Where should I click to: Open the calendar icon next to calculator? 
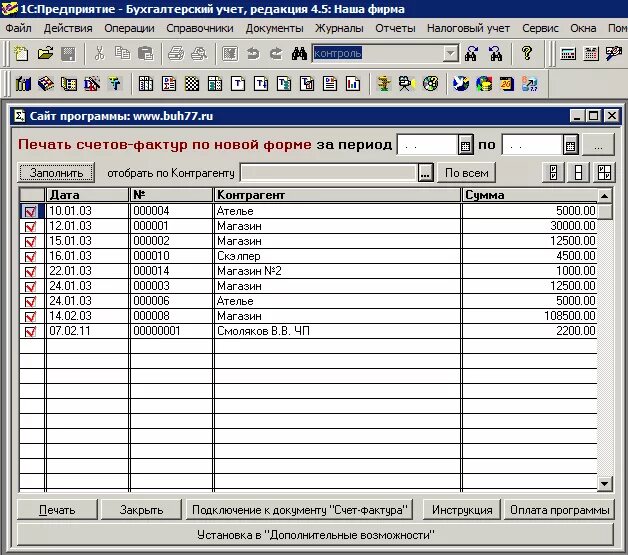click(591, 53)
